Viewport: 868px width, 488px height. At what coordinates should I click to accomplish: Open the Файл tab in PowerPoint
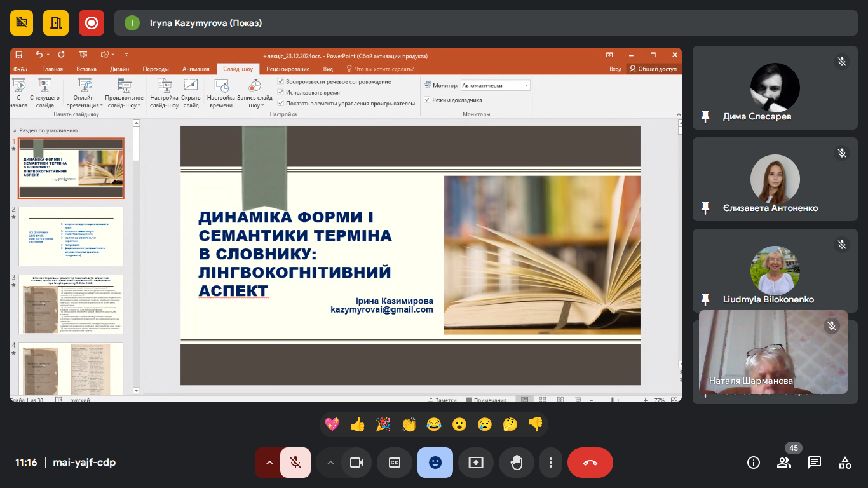[x=20, y=69]
